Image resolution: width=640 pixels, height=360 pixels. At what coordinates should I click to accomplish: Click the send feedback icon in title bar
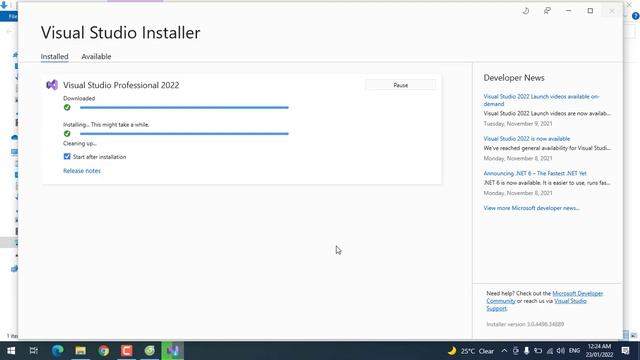[547, 11]
